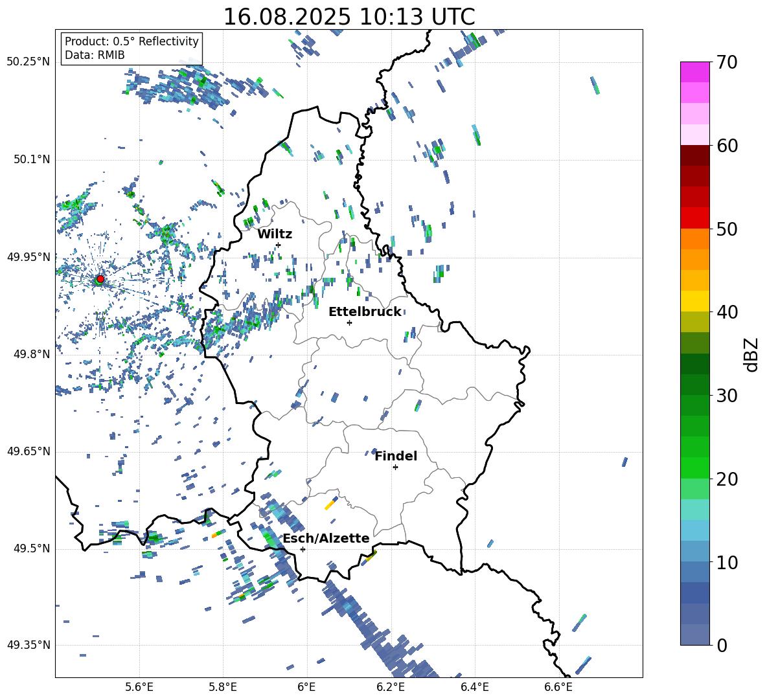Click the yellow echo streak west of Findel

click(330, 505)
